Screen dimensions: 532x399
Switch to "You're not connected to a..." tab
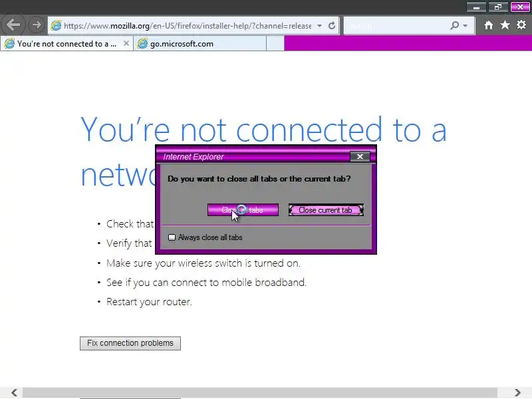click(x=66, y=44)
